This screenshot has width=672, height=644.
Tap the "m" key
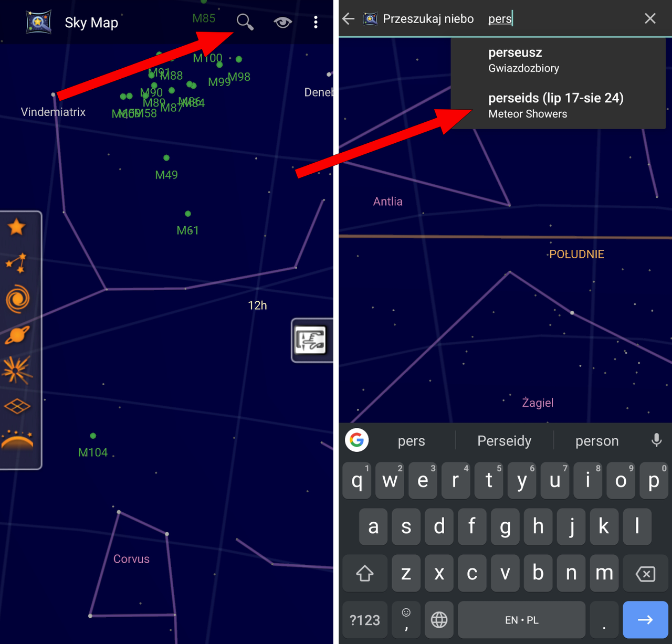604,573
